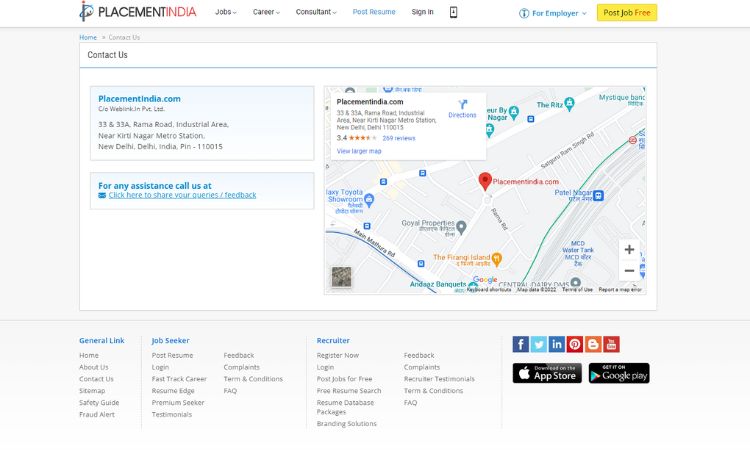Viewport: 750px width, 450px height.
Task: Click the Patel Nagar metro station icon
Action: click(x=598, y=195)
